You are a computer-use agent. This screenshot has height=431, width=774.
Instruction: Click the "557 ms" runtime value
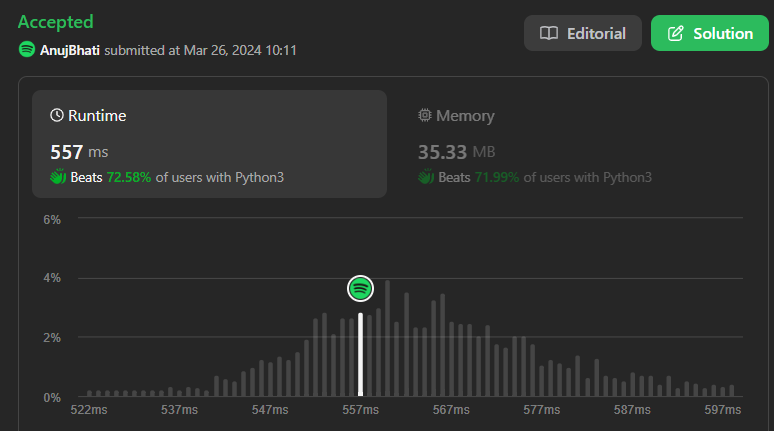point(79,152)
